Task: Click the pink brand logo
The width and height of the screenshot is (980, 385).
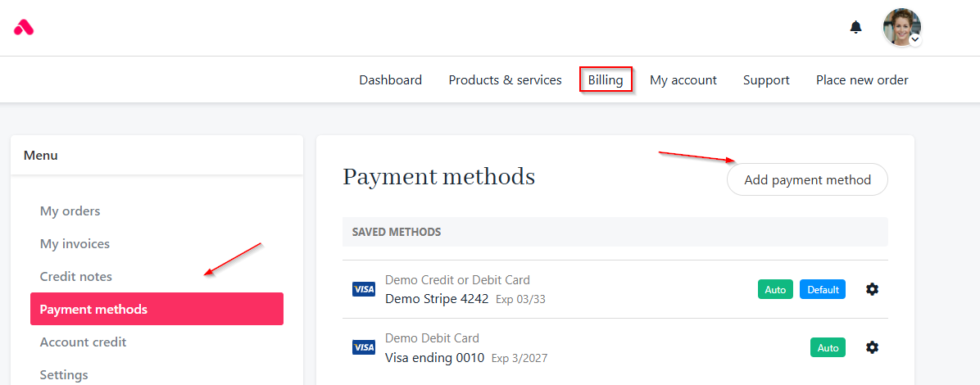Action: [24, 28]
